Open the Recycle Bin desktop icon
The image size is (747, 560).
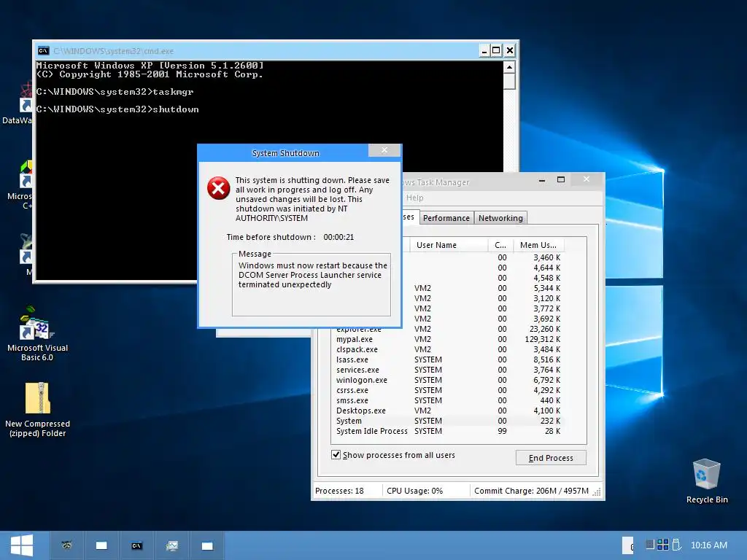tap(706, 481)
